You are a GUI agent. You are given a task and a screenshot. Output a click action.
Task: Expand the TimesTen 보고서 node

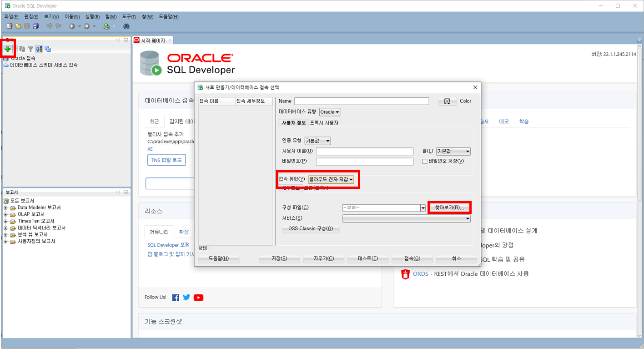[x=6, y=221]
